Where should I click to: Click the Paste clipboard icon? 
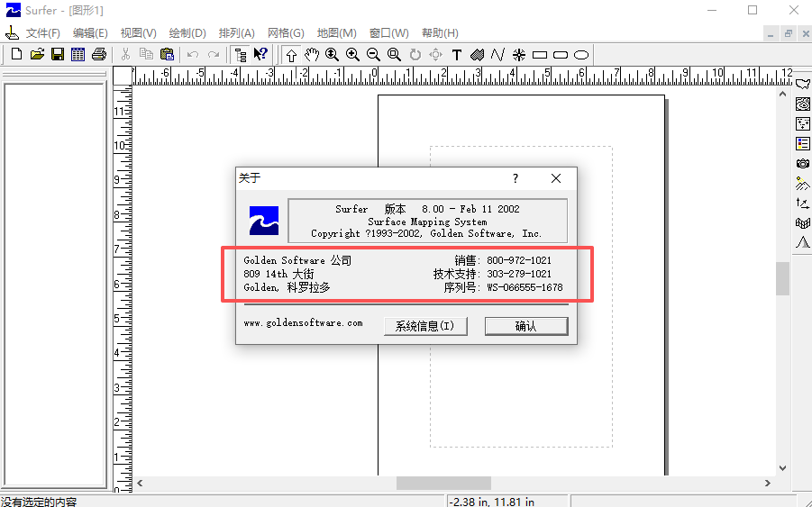tap(167, 54)
